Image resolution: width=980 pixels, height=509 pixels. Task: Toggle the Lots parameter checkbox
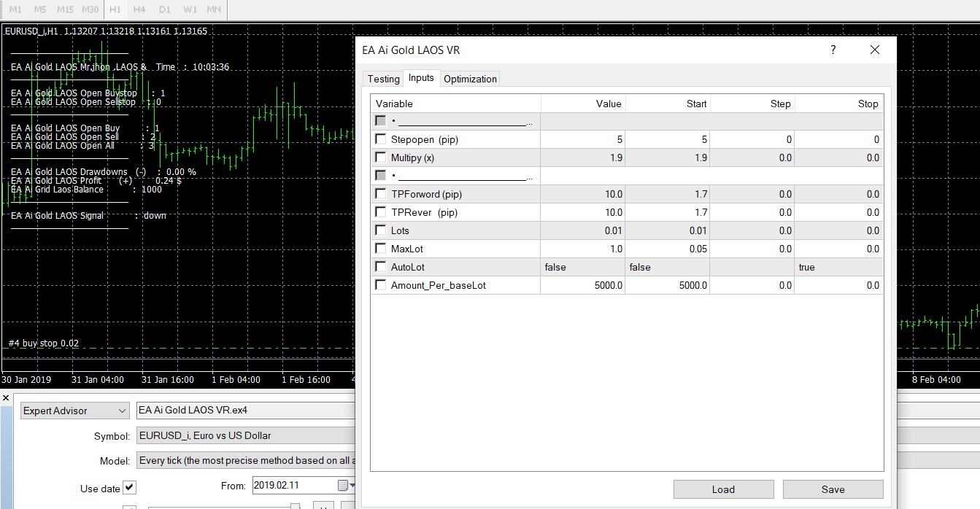tap(380, 230)
